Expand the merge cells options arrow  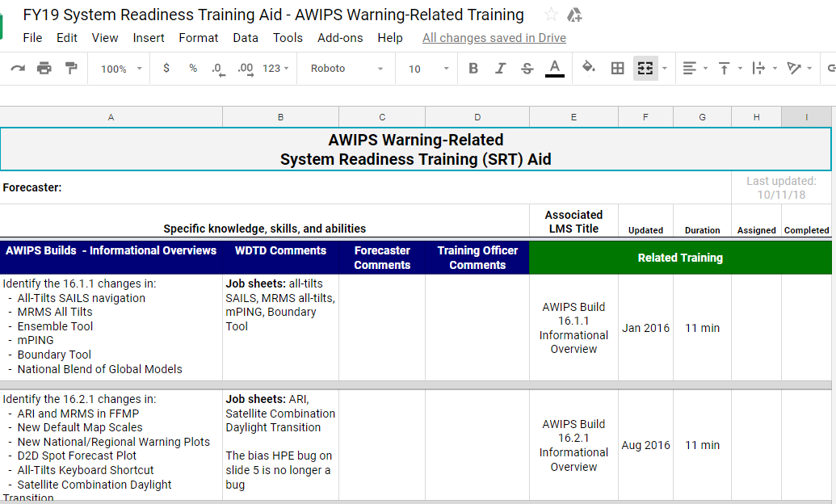click(664, 69)
